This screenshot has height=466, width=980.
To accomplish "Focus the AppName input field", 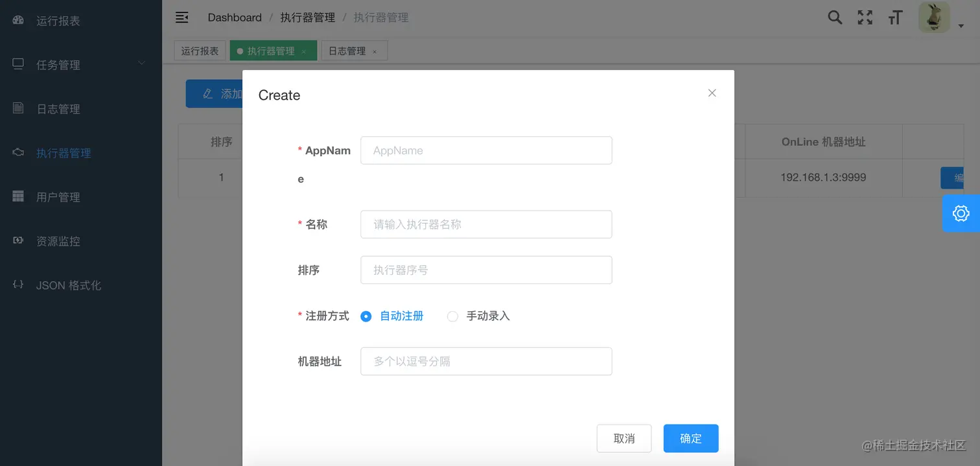I will tap(486, 150).
